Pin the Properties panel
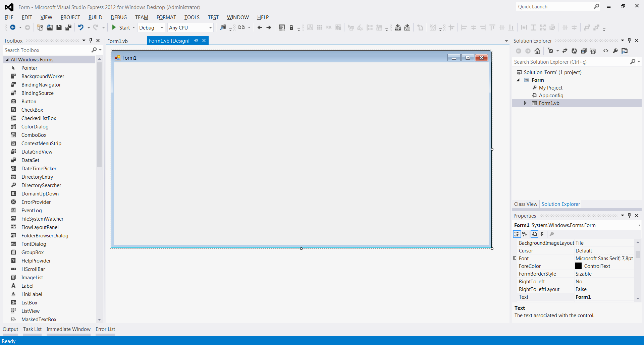This screenshot has width=644, height=345. click(x=629, y=216)
